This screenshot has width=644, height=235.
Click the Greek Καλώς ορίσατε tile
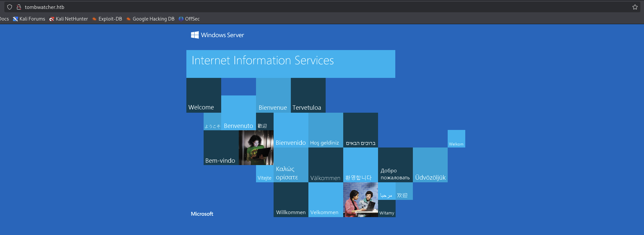coord(291,165)
